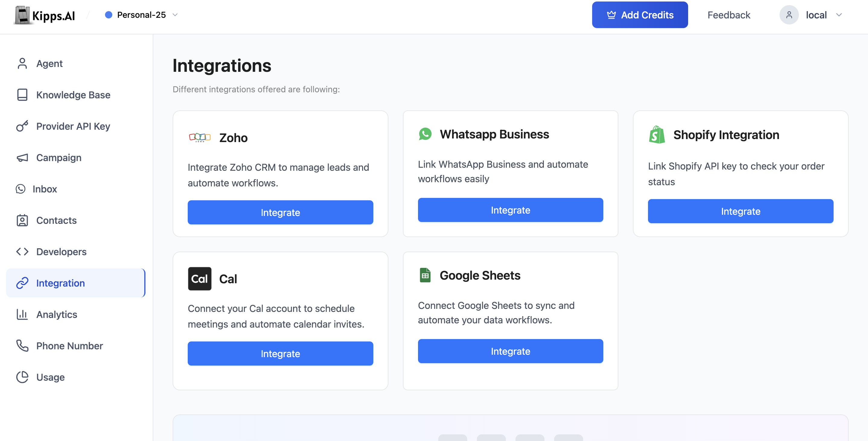Click the Kipps.AI logo icon

[x=23, y=15]
